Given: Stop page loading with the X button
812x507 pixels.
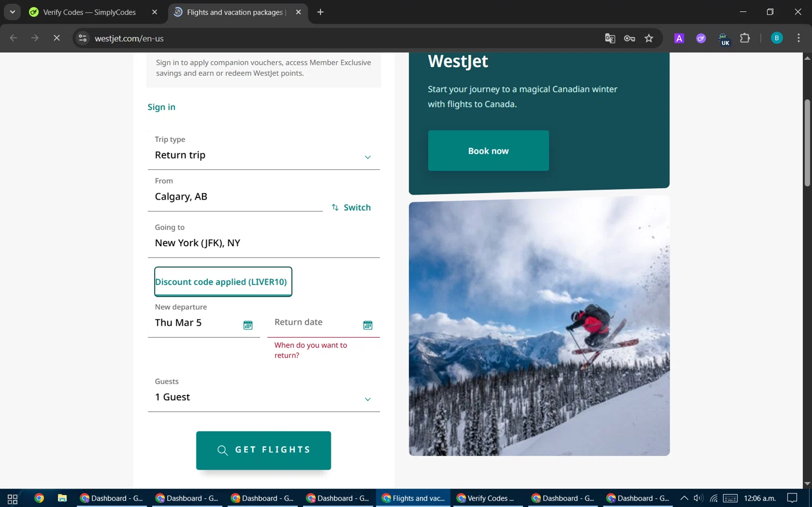Looking at the screenshot, I should [56, 38].
